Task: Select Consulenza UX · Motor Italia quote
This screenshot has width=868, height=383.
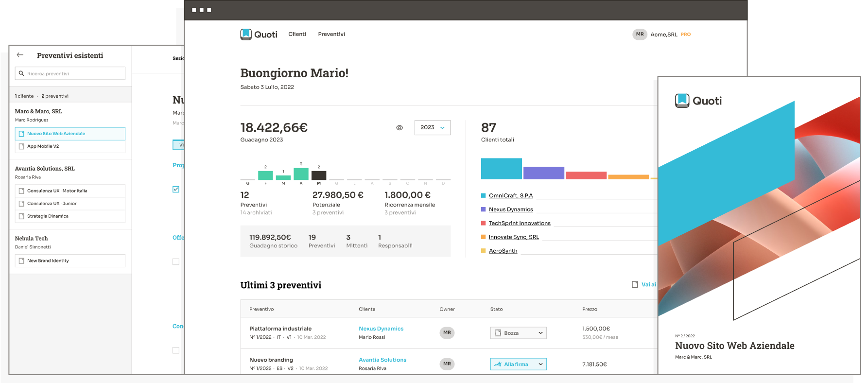Action: point(70,191)
